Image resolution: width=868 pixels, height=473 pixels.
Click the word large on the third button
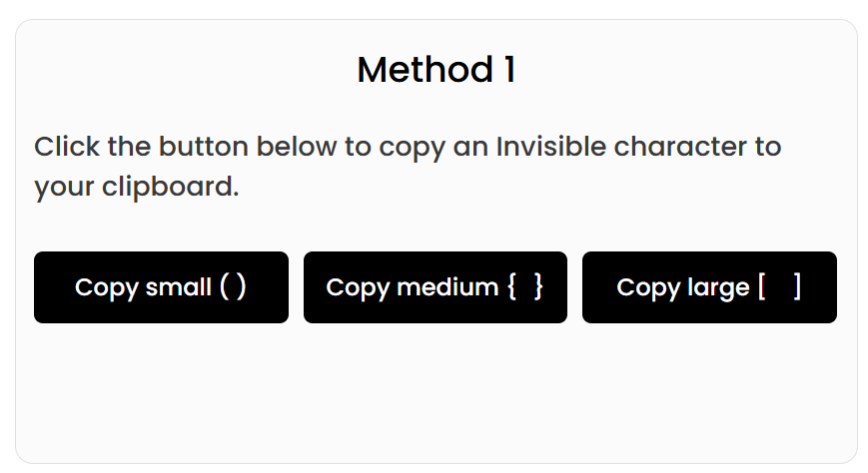717,287
